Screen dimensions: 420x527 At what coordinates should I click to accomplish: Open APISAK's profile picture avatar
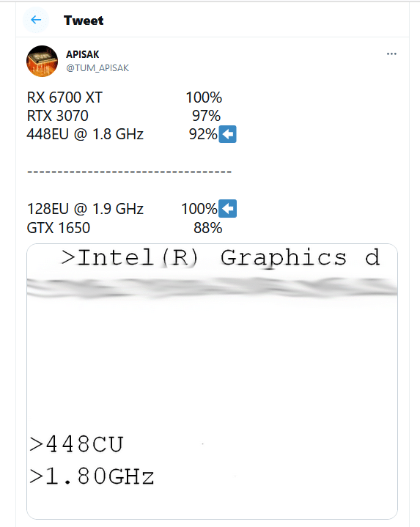(42, 61)
